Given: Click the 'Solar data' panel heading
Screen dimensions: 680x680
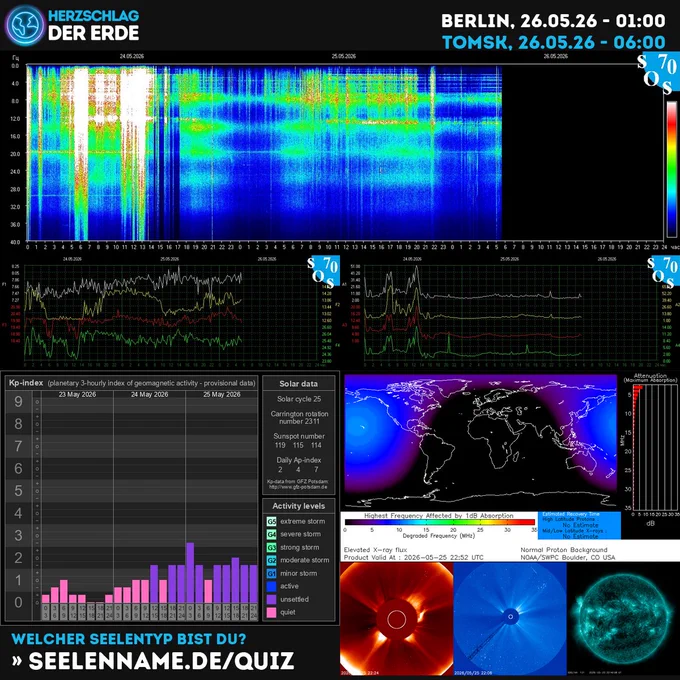Looking at the screenshot, I should click(x=298, y=384).
